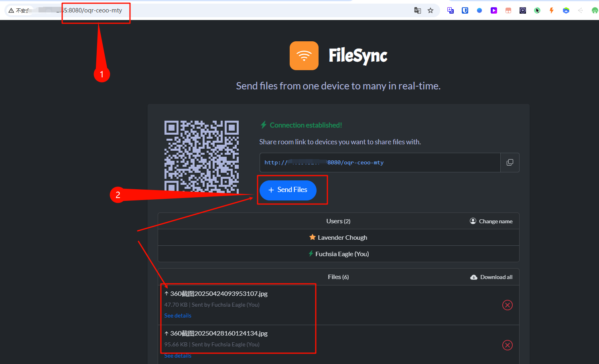Image resolution: width=599 pixels, height=364 pixels.
Task: Open See details for 360截图20250424093953107.jpg
Action: [x=178, y=315]
